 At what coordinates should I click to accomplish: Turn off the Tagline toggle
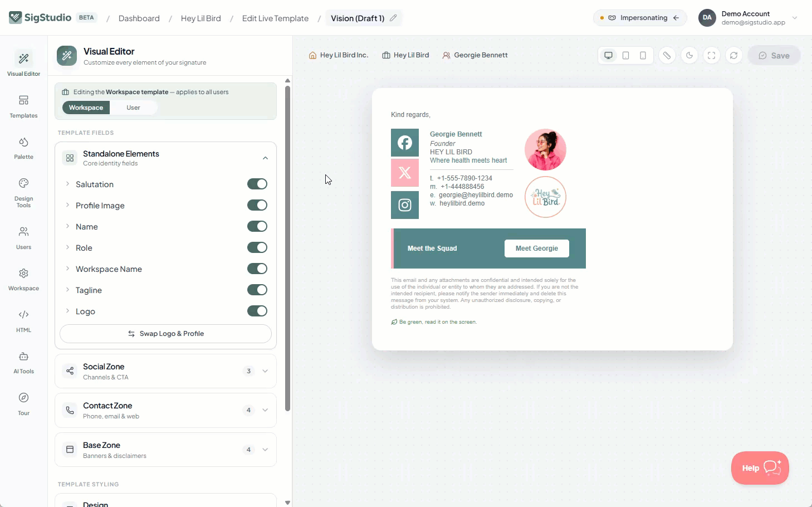pyautogui.click(x=257, y=290)
